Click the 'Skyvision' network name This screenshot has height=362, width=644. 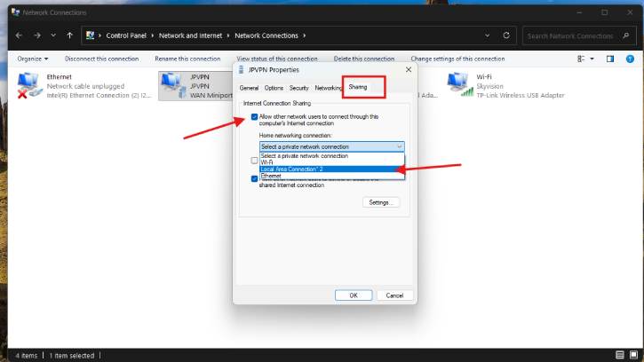click(489, 86)
